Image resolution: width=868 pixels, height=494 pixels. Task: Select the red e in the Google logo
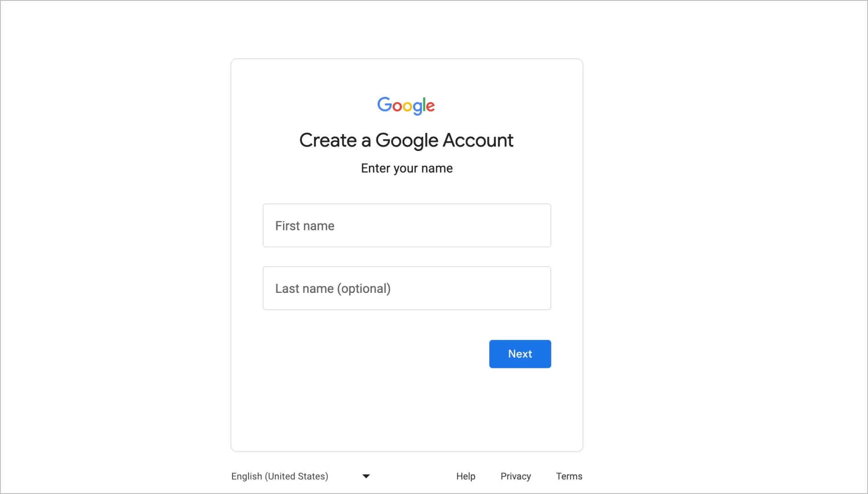[x=430, y=107]
